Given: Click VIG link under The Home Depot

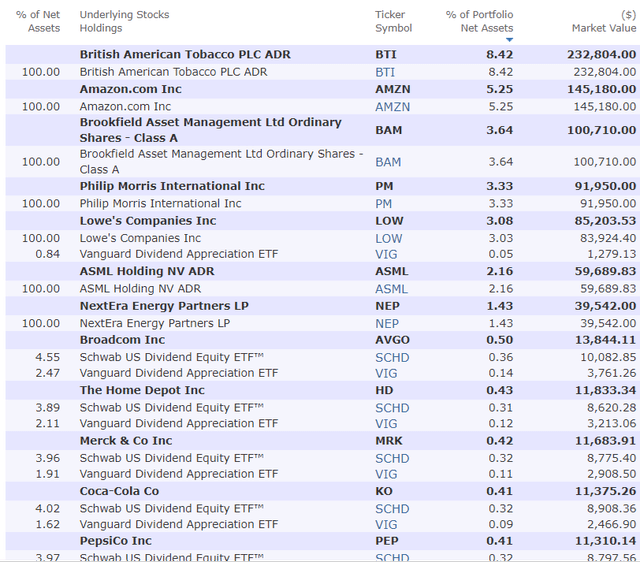Looking at the screenshot, I should click(386, 424).
